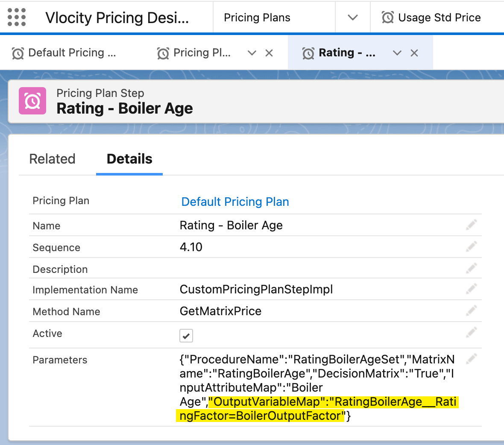Click the Sequence value 4.10

191,247
